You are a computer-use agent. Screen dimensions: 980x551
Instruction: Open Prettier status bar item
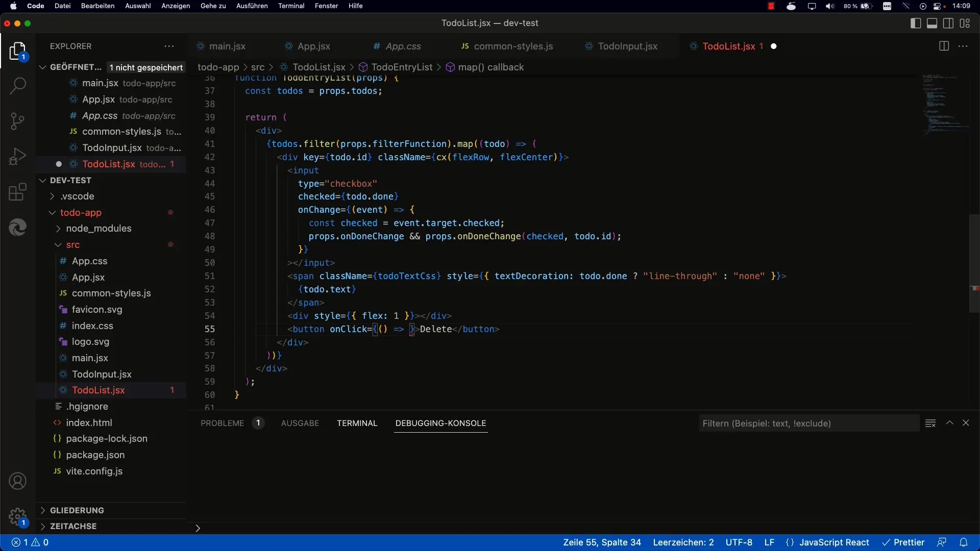pyautogui.click(x=903, y=542)
